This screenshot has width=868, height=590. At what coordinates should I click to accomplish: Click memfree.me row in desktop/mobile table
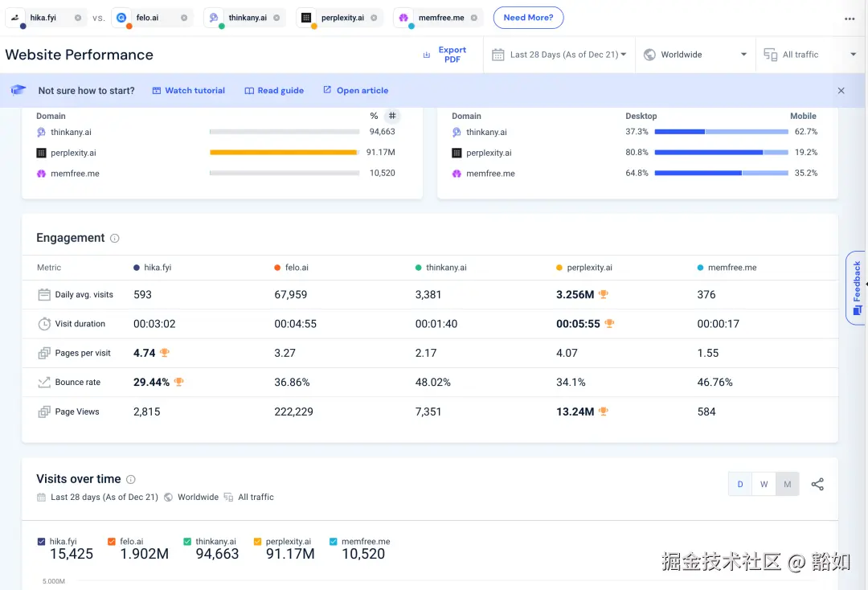tap(637, 174)
